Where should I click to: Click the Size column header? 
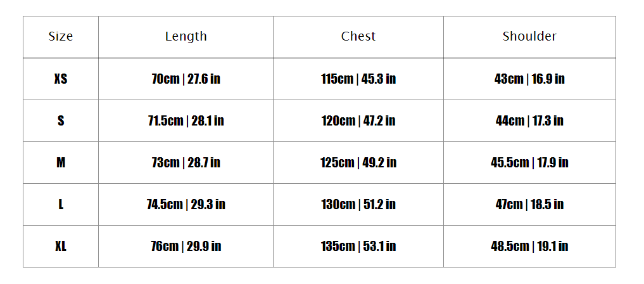(x=61, y=37)
